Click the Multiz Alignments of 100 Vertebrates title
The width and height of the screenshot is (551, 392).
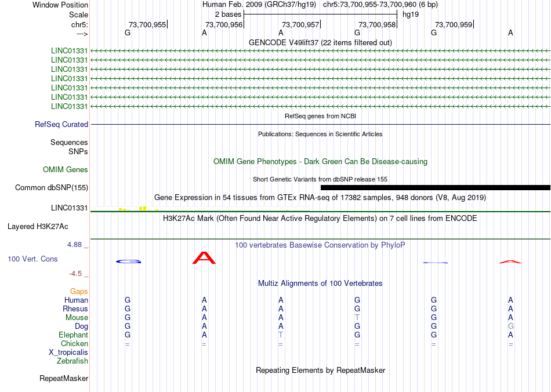pyautogui.click(x=320, y=283)
